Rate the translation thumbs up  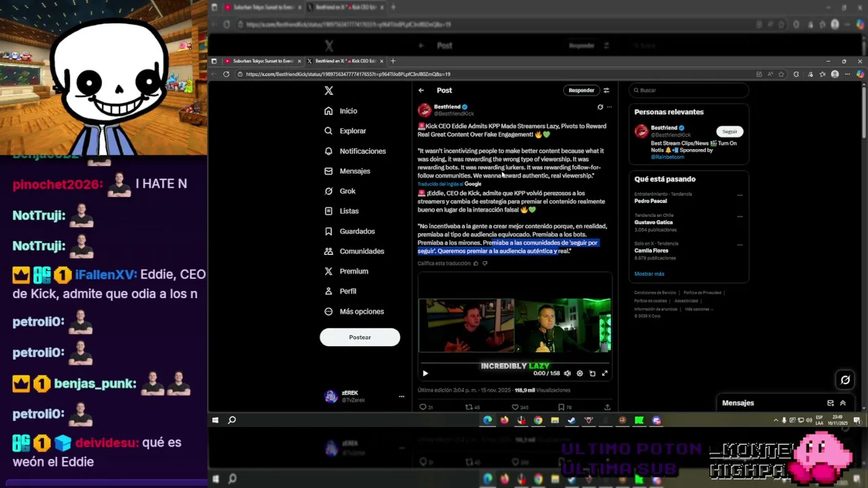pos(475,263)
